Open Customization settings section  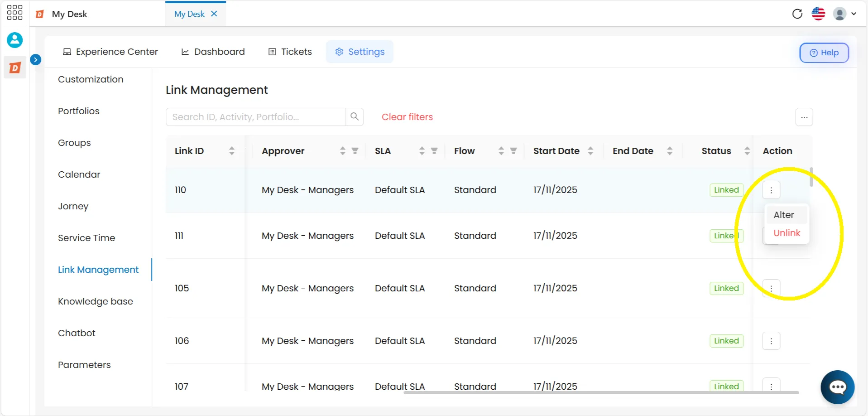click(91, 79)
